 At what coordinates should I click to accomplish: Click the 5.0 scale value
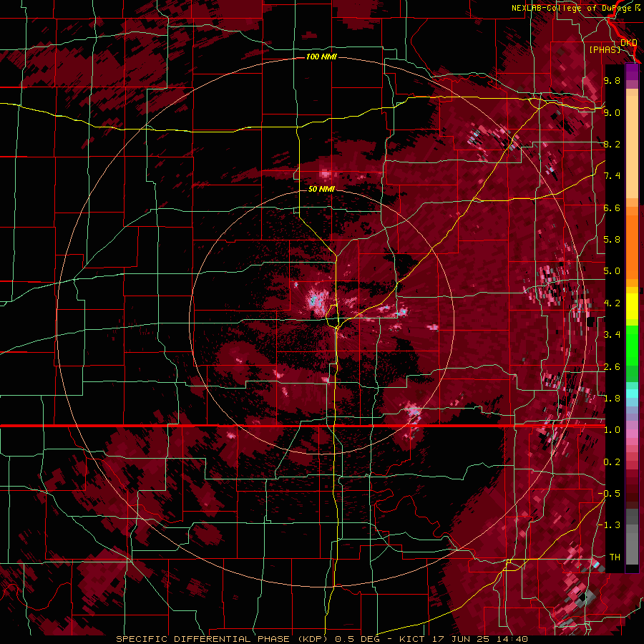612,271
